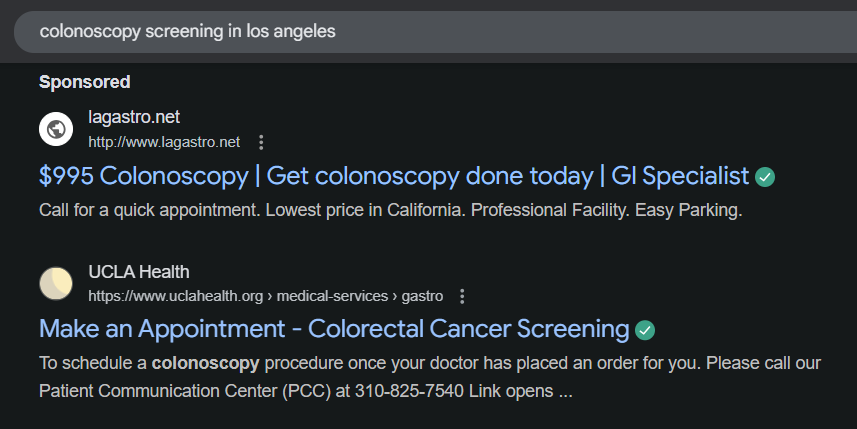The height and width of the screenshot is (429, 857).
Task: Open three-dot menu beside lagastro.net URL
Action: coord(261,142)
